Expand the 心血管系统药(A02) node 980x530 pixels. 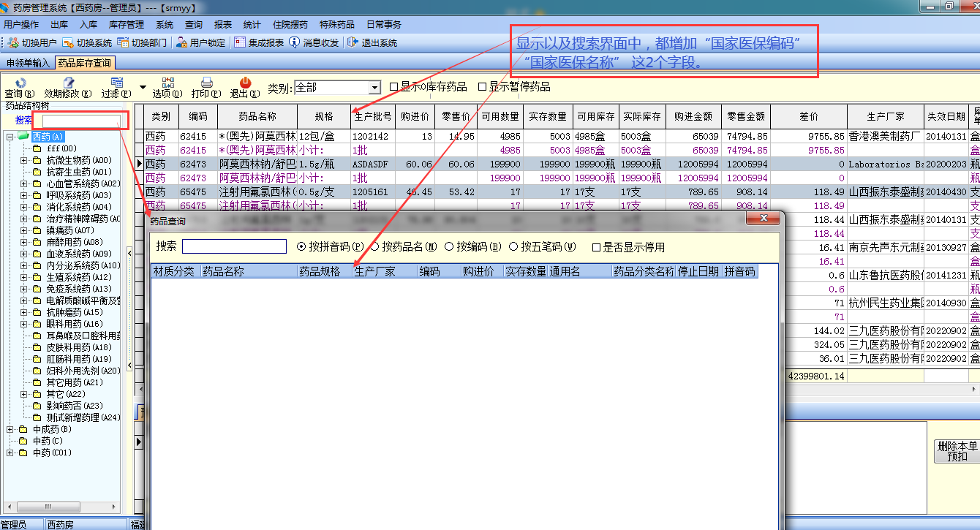24,183
